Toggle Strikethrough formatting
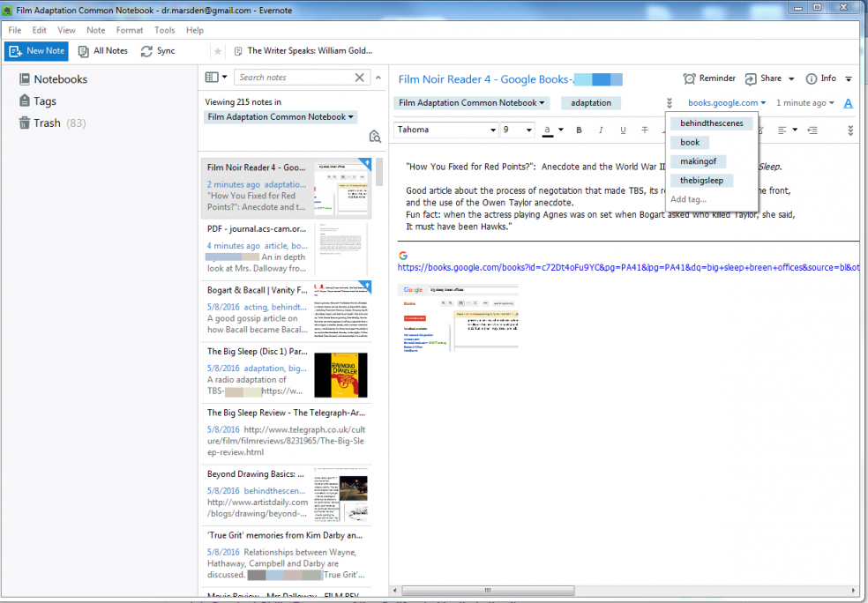The height and width of the screenshot is (603, 868). pos(644,130)
